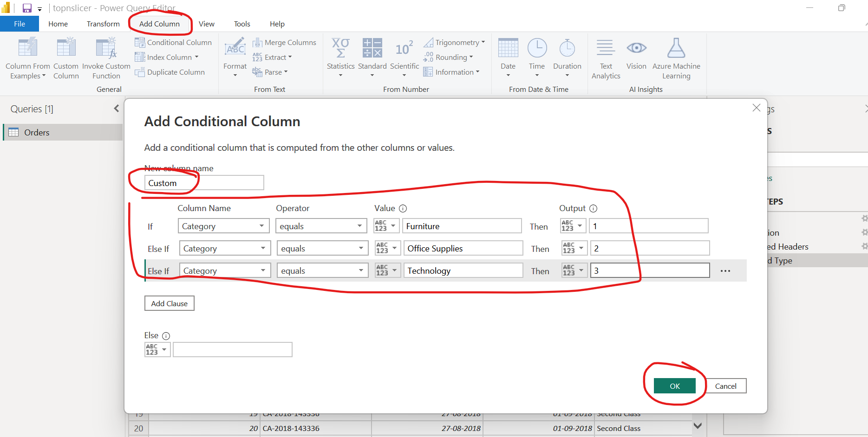Click the Else value input field
Screen dimensions: 868x437
click(233, 349)
